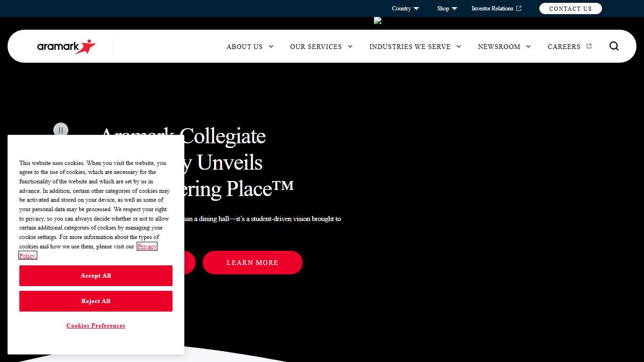Screen dimensions: 644x362
Task: Click the Careers external link icon
Action: [x=589, y=46]
